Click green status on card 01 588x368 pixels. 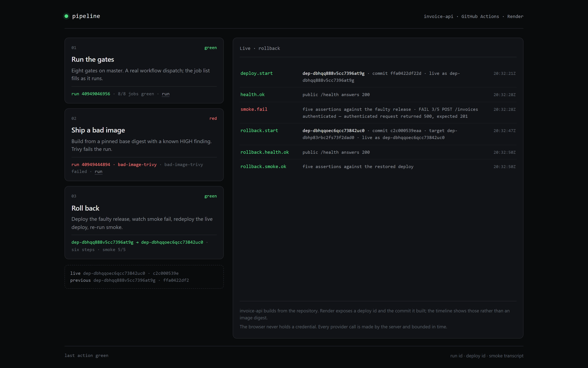click(210, 48)
